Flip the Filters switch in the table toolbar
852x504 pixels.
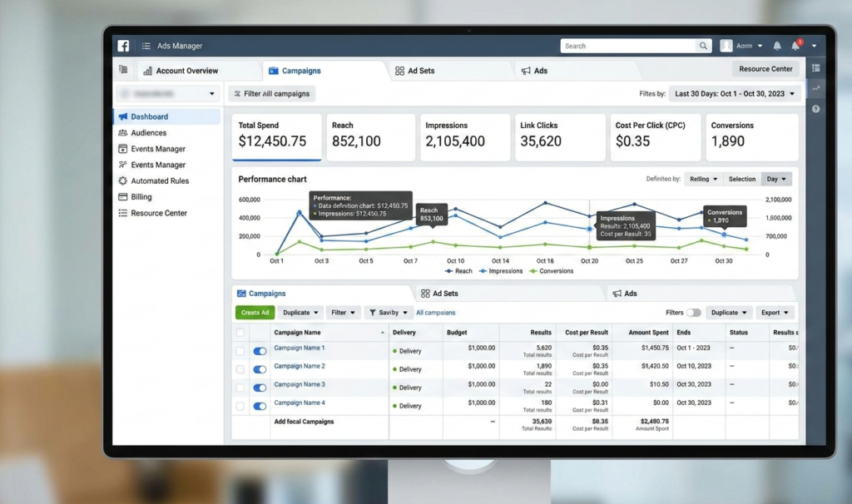(693, 312)
